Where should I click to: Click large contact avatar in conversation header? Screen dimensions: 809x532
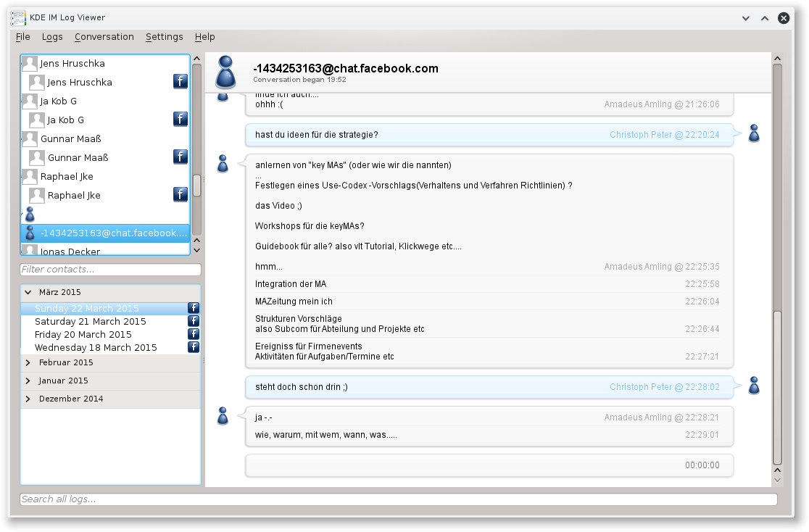[225, 72]
